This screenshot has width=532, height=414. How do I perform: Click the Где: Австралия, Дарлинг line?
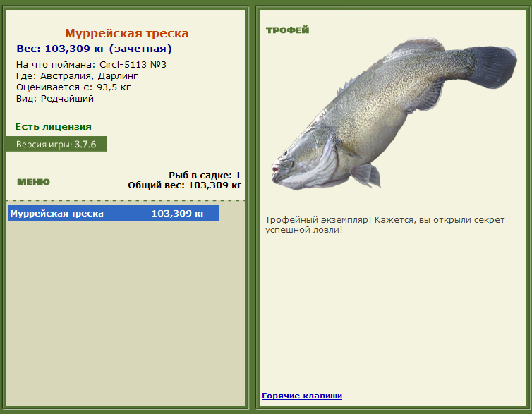[x=77, y=76]
